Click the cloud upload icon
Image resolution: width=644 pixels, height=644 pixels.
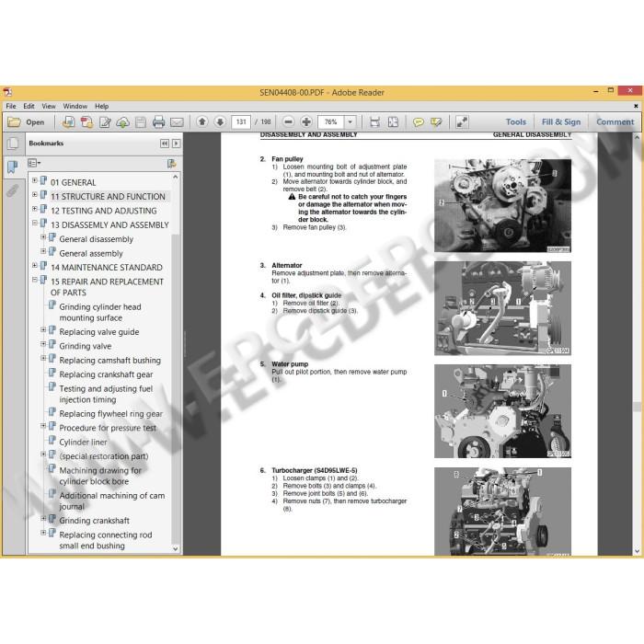(122, 122)
